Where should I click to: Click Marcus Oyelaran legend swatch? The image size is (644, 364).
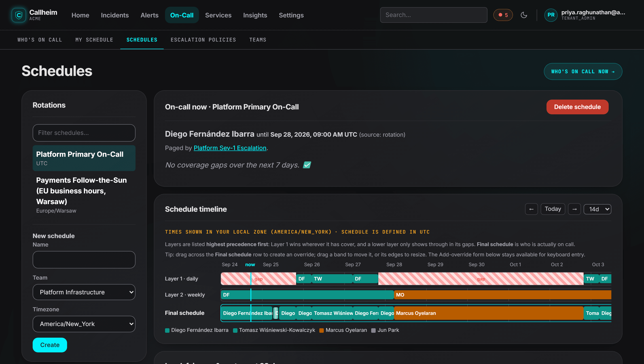tap(322, 330)
